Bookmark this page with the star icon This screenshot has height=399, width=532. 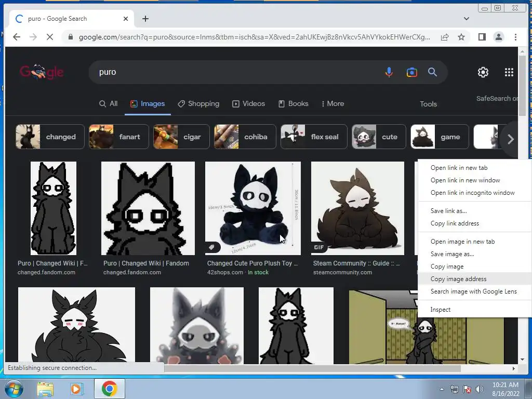(461, 37)
